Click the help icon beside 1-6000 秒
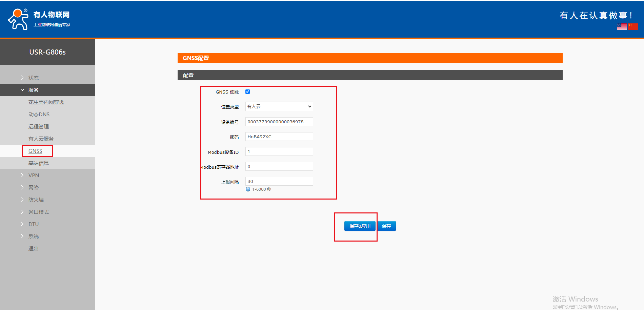Image resolution: width=644 pixels, height=310 pixels. point(248,189)
